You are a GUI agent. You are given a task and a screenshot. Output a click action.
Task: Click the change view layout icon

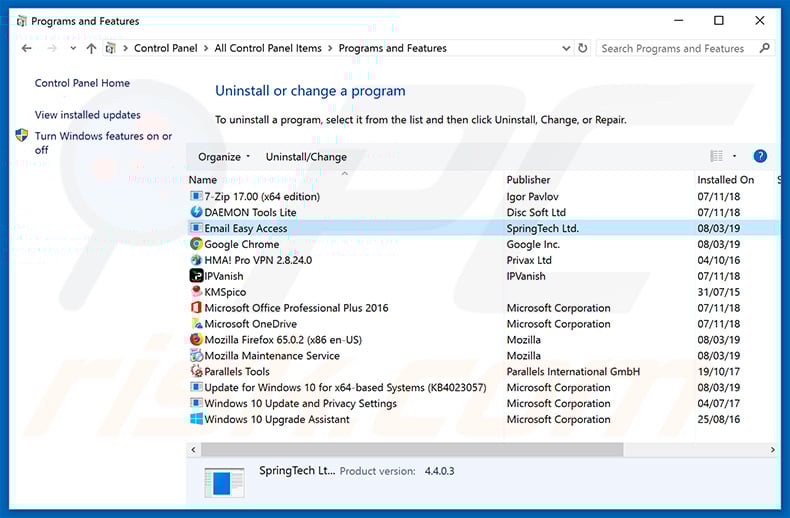tap(716, 156)
